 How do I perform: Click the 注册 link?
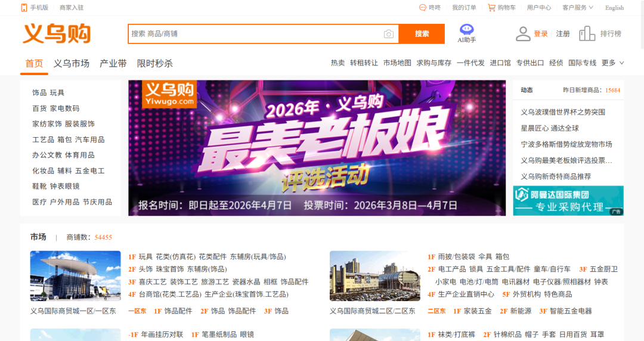[563, 34]
